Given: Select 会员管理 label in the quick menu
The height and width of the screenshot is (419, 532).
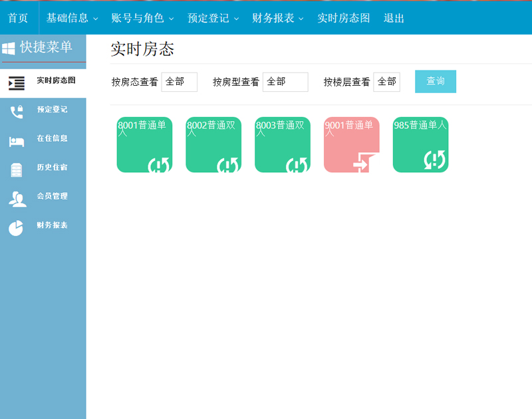Looking at the screenshot, I should [x=53, y=196].
